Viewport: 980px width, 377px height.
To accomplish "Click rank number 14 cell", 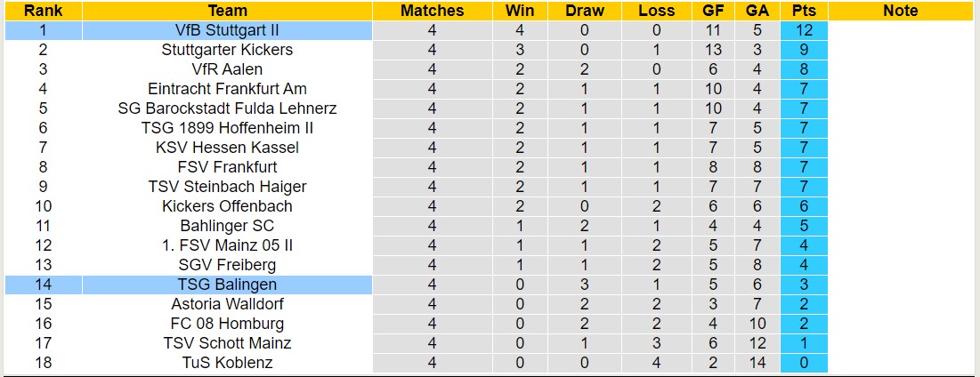I will pos(43,285).
